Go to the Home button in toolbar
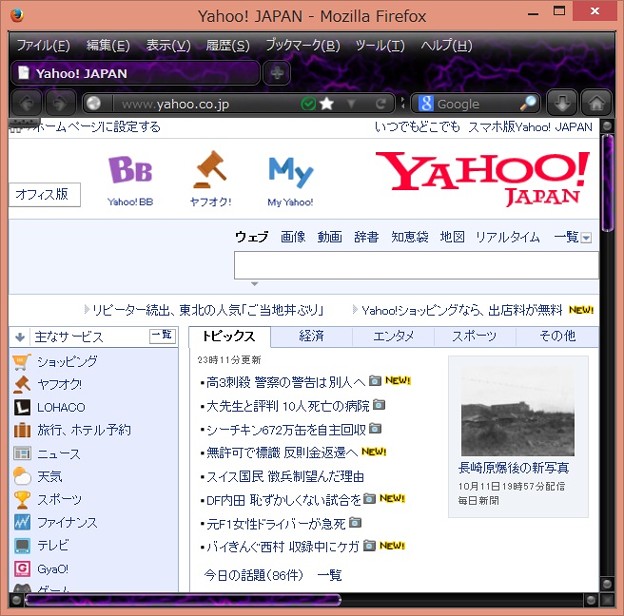This screenshot has width=624, height=616. (x=596, y=104)
